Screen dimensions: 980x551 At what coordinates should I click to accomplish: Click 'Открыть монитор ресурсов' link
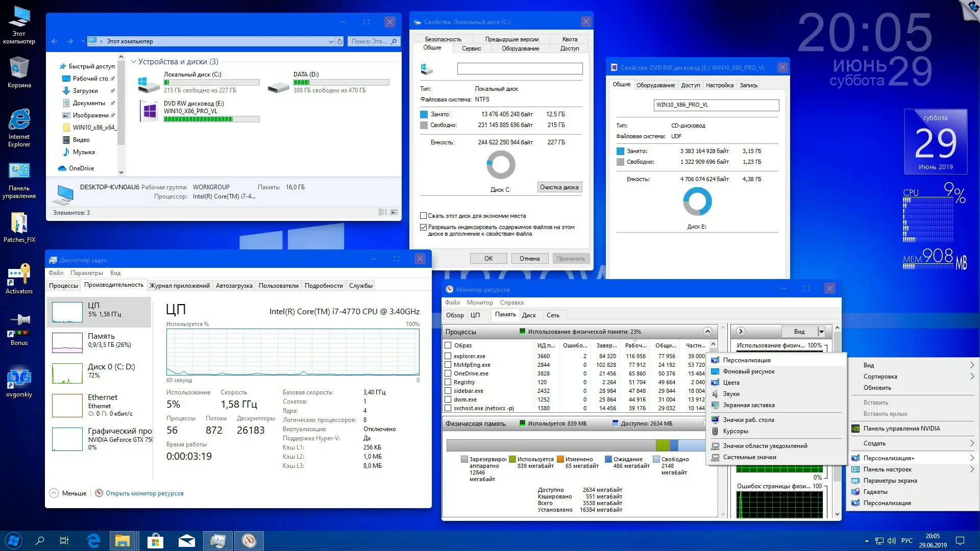[144, 493]
